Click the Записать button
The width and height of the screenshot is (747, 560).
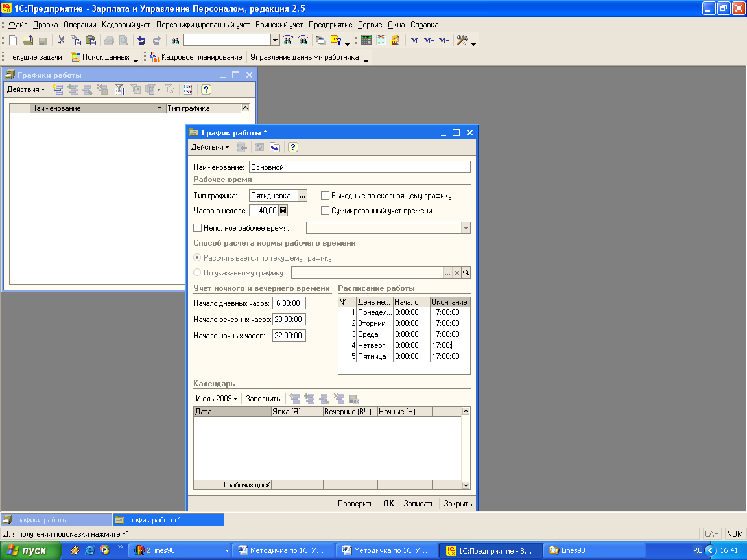click(420, 504)
